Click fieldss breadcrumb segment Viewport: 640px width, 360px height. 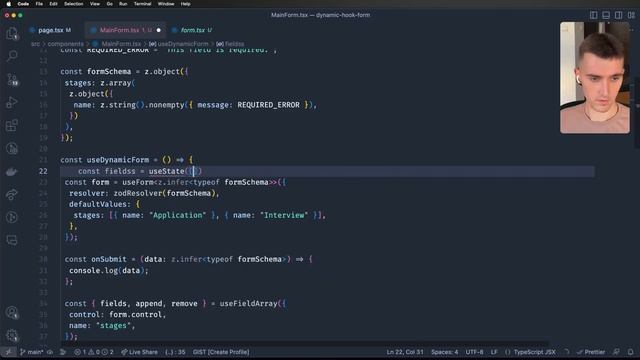click(x=231, y=44)
